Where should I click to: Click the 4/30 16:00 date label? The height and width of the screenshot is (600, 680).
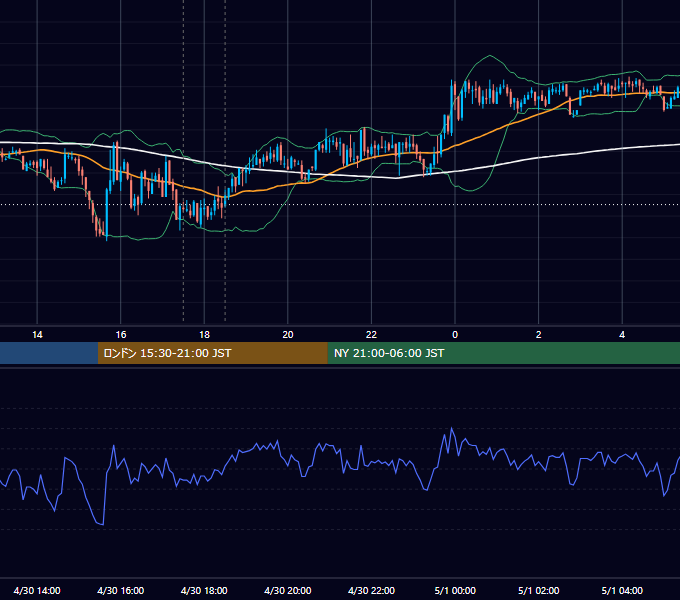[121, 590]
